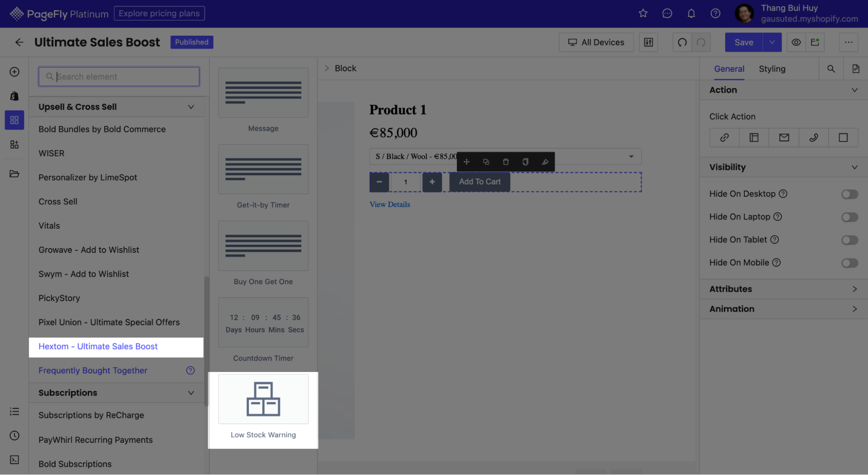Screen dimensions: 868x475
Task: Expand the Block breadcrumb chevron
Action: coord(327,68)
